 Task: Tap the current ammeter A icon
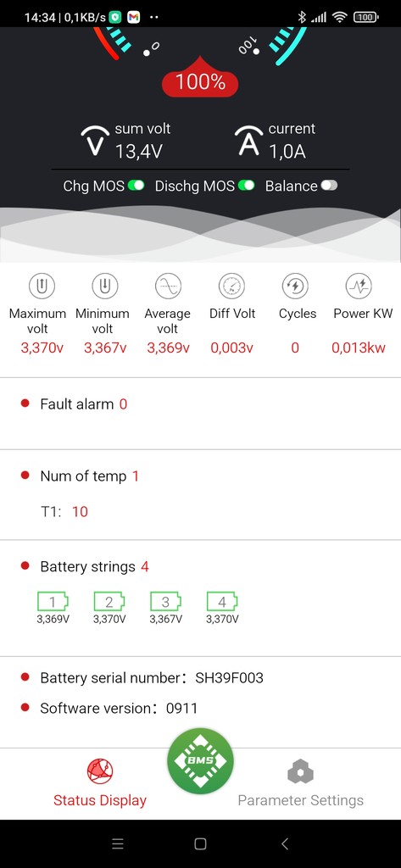[x=248, y=141]
